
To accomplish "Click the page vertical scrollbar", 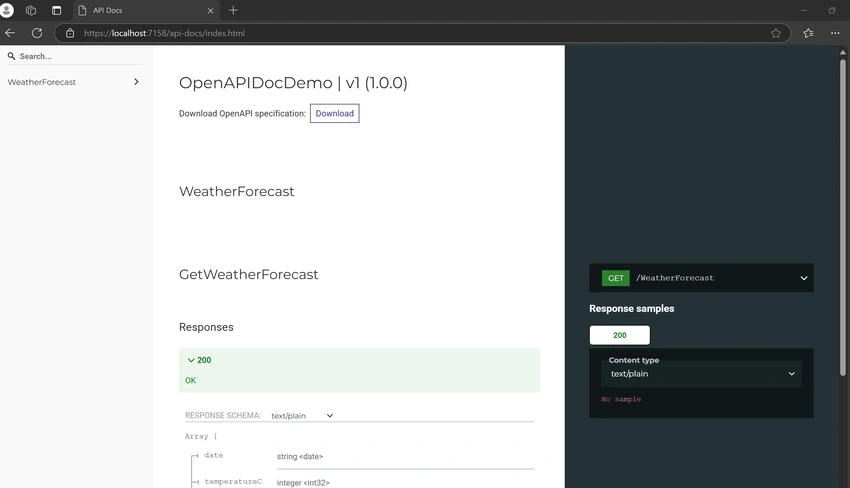I will pyautogui.click(x=842, y=217).
